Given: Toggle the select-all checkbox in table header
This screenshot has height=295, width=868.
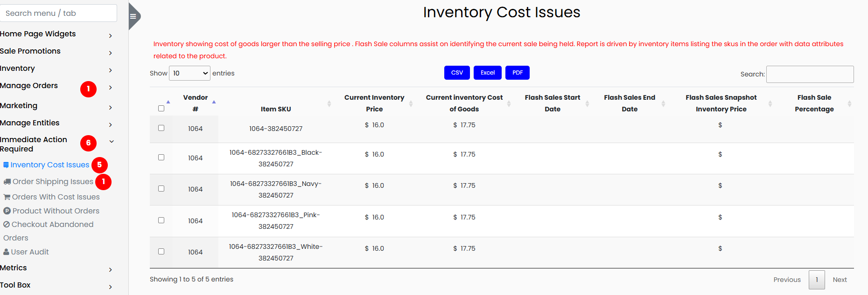Looking at the screenshot, I should (161, 109).
